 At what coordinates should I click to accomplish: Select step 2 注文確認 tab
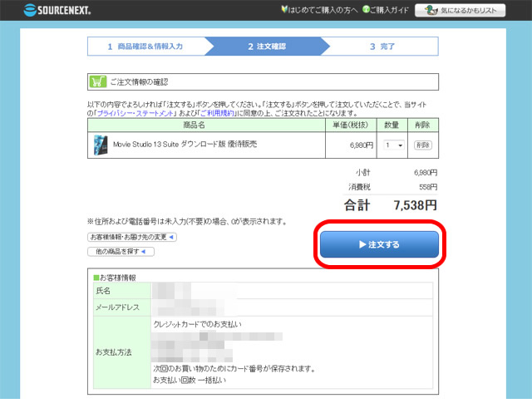267,46
